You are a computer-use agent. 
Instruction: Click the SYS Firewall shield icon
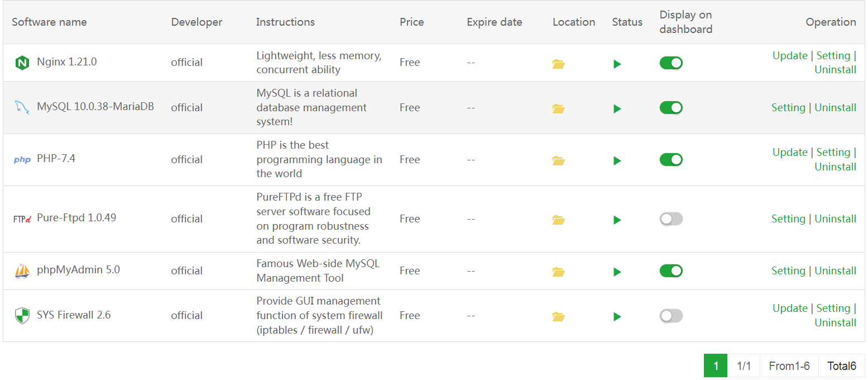[x=22, y=316]
